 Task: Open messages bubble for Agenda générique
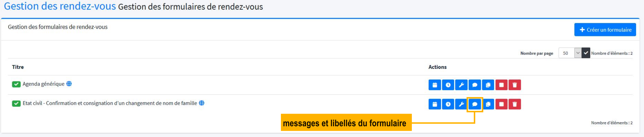(474, 85)
